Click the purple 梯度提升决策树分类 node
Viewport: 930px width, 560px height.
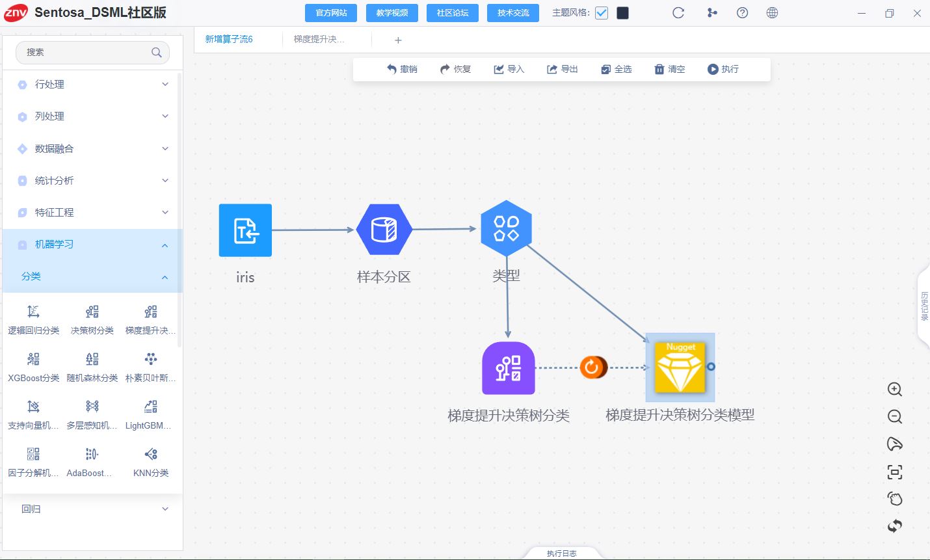click(x=509, y=368)
